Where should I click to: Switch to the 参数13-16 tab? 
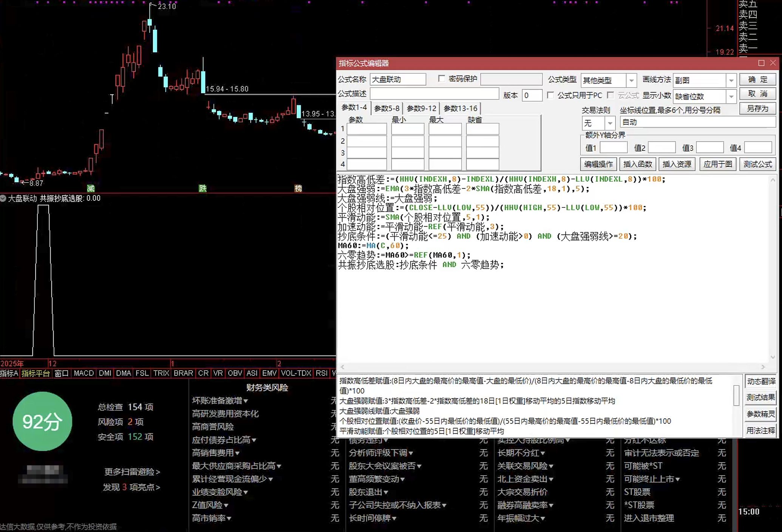(460, 108)
